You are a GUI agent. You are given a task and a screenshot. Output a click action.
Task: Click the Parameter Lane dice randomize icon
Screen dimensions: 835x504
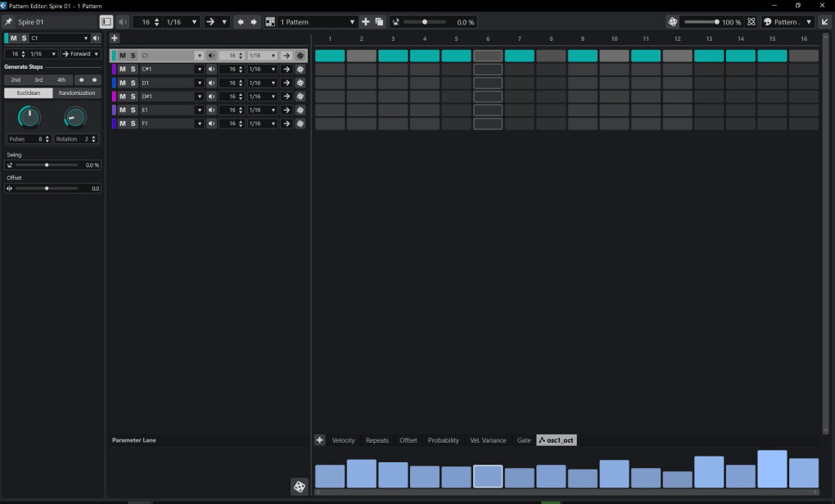pyautogui.click(x=300, y=487)
